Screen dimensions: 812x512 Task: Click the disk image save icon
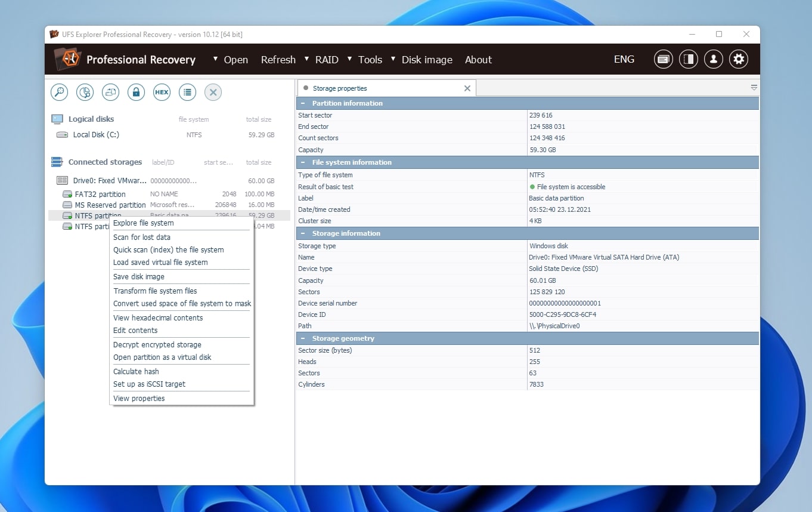click(x=111, y=92)
